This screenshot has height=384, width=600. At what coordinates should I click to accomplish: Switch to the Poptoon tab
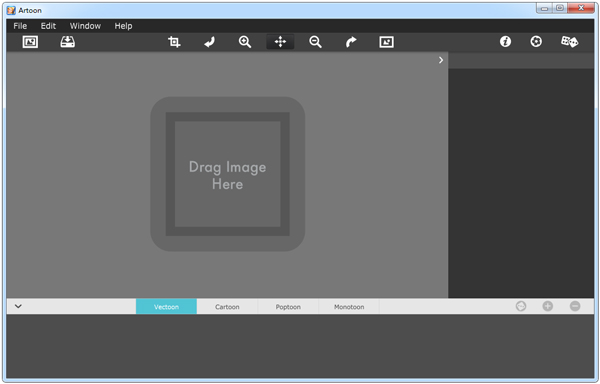[x=288, y=307]
